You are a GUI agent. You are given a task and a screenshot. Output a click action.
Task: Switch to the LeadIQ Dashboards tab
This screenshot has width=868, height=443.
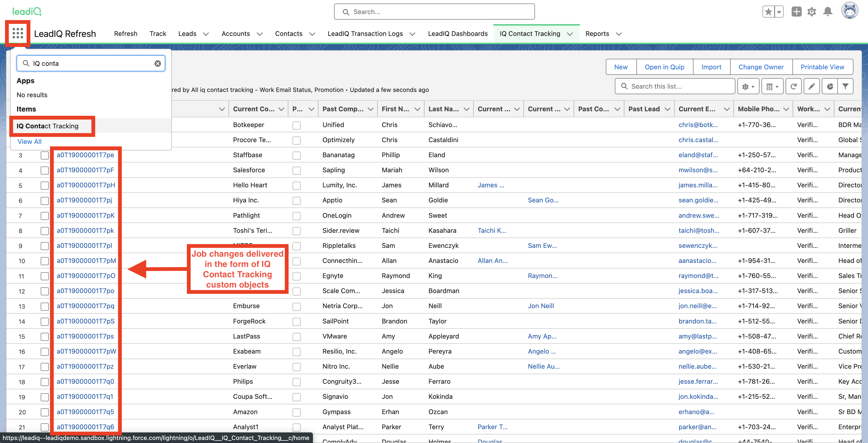tap(458, 33)
